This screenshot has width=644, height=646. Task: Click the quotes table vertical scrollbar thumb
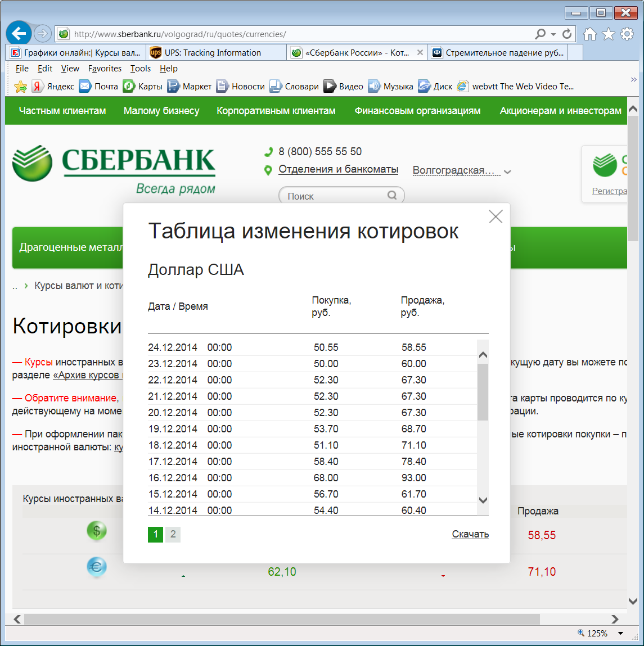(x=483, y=392)
